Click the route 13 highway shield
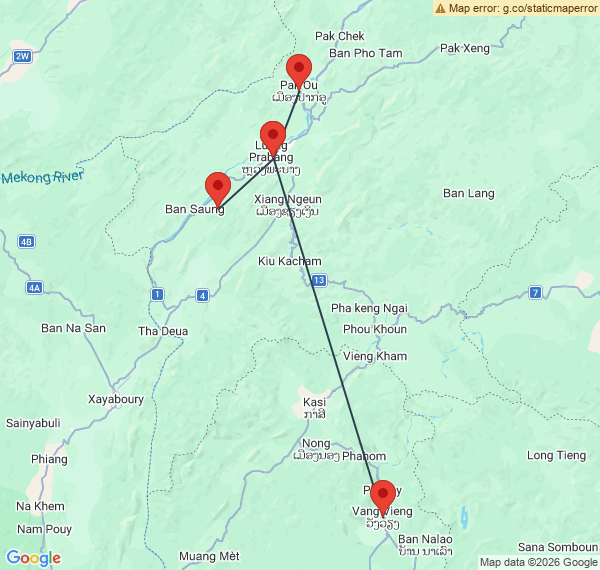This screenshot has width=600, height=570. click(319, 280)
